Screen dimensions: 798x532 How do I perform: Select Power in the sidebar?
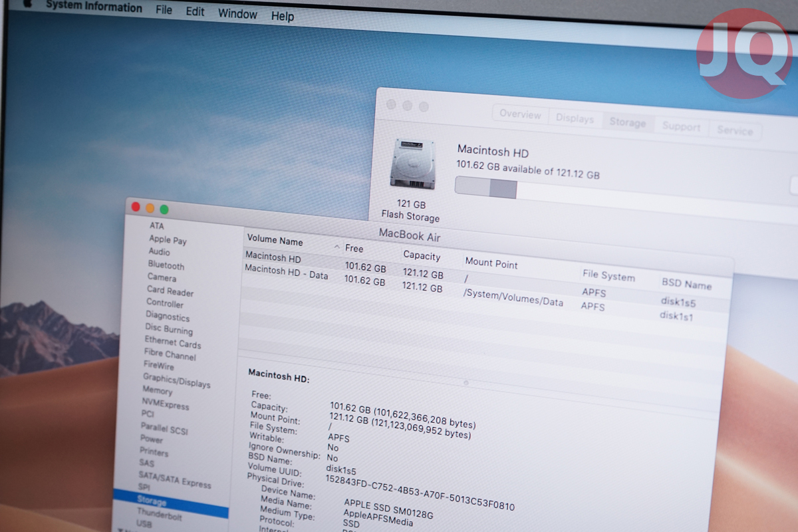(x=152, y=440)
